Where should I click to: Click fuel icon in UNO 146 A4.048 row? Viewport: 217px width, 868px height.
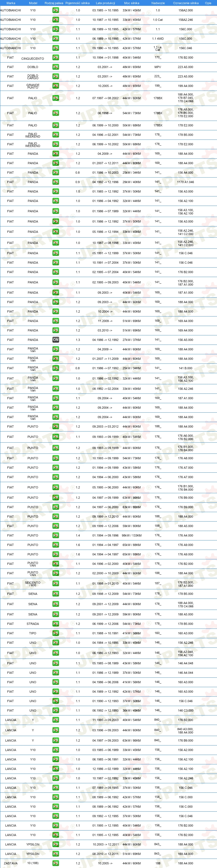point(55,663)
